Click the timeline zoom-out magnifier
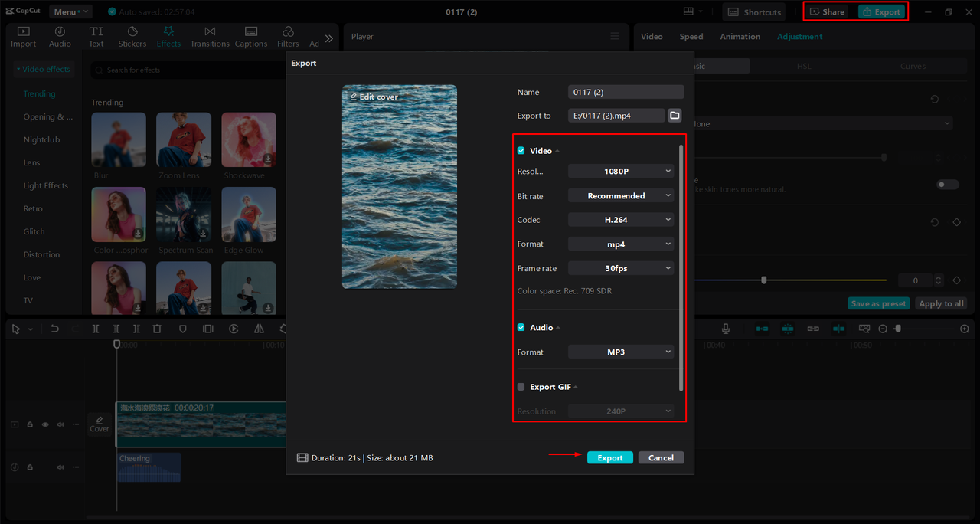The width and height of the screenshot is (980, 524). point(883,329)
